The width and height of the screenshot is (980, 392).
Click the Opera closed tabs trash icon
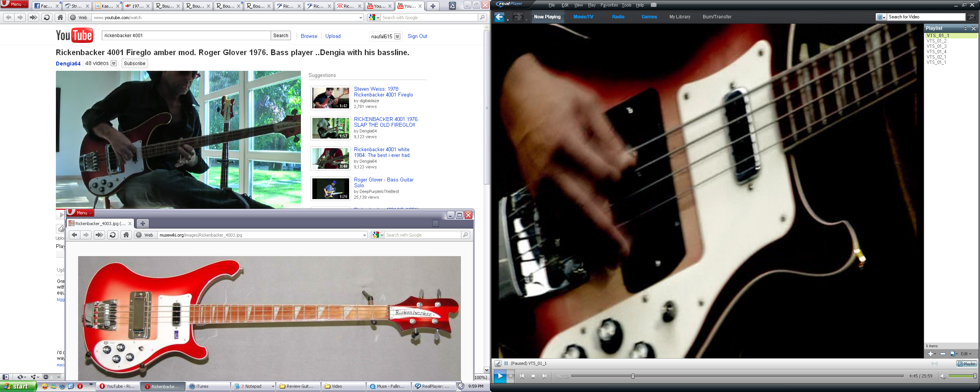click(x=452, y=6)
